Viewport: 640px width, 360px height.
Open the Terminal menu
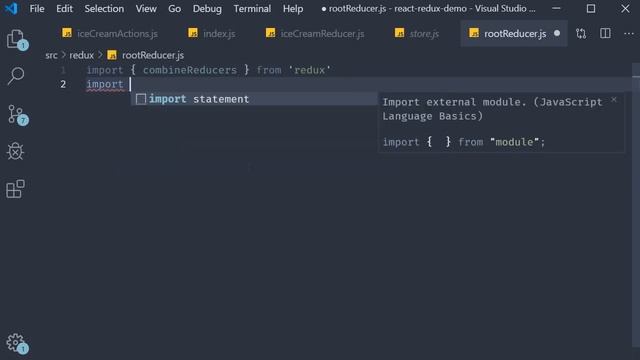coord(252,9)
